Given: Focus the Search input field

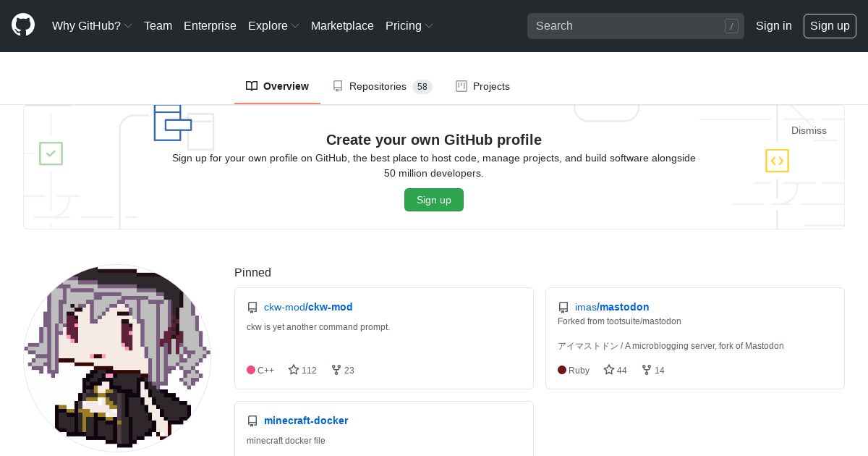Looking at the screenshot, I should pyautogui.click(x=635, y=26).
